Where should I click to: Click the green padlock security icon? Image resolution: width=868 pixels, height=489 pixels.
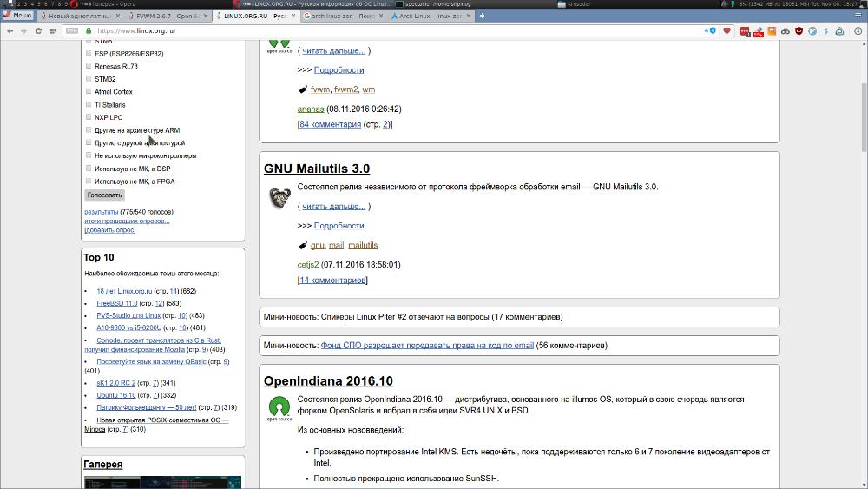[89, 31]
